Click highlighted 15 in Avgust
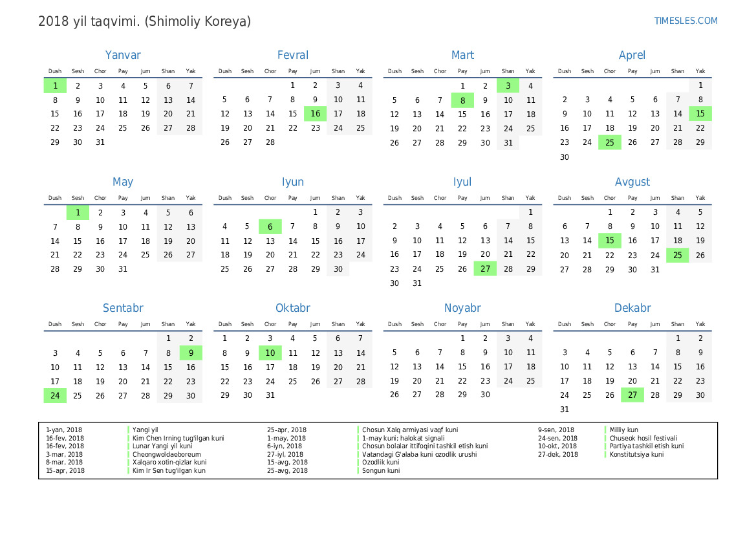The height and width of the screenshot is (535, 756). [609, 241]
